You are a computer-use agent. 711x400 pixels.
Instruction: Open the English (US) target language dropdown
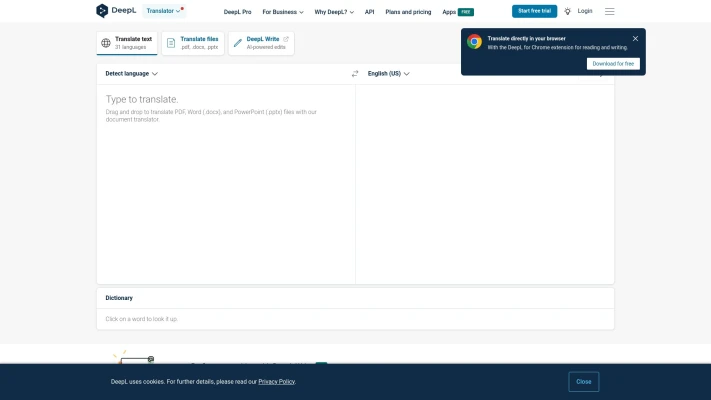[389, 73]
